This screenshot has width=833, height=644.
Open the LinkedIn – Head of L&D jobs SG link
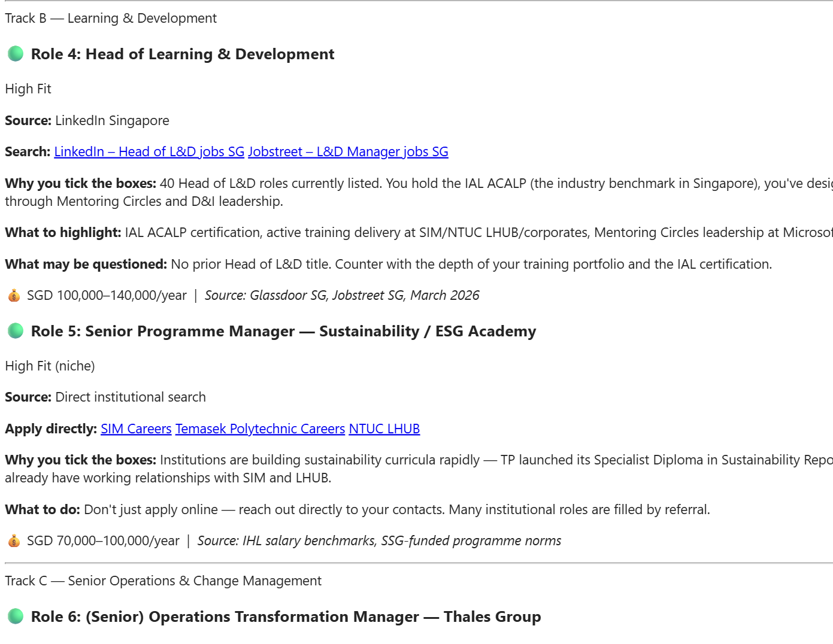pyautogui.click(x=149, y=151)
